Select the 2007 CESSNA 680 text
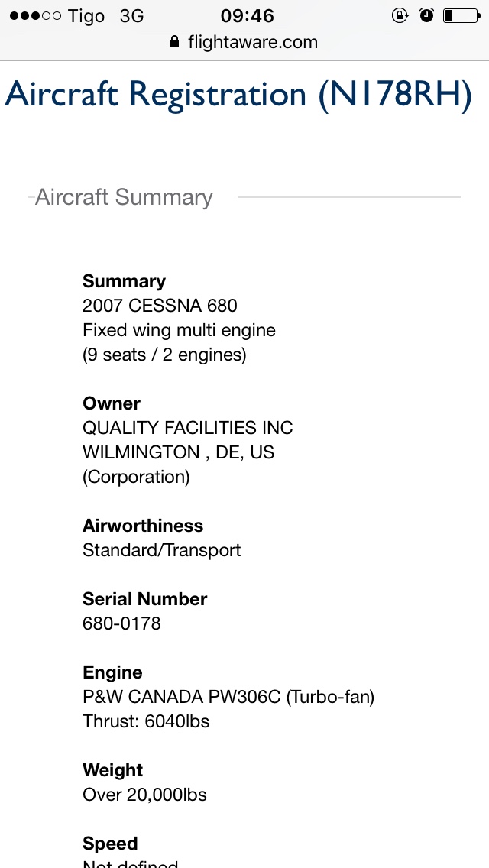Image resolution: width=489 pixels, height=868 pixels. [x=160, y=306]
